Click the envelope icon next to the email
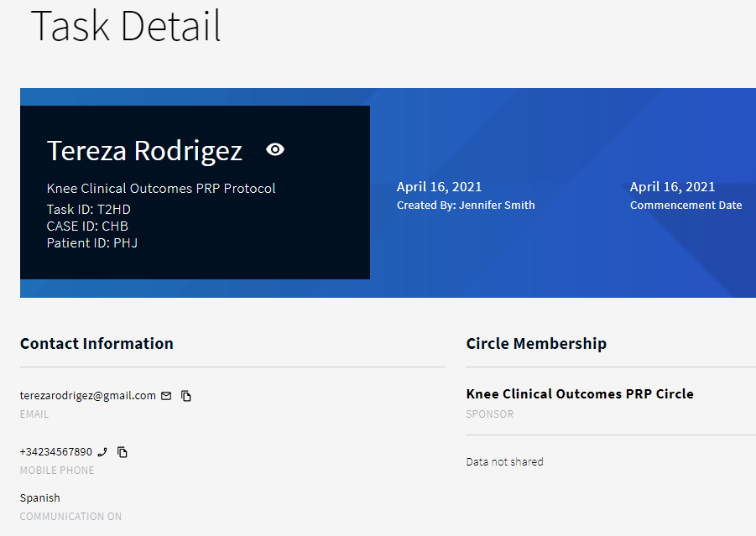The height and width of the screenshot is (536, 756). (x=166, y=396)
